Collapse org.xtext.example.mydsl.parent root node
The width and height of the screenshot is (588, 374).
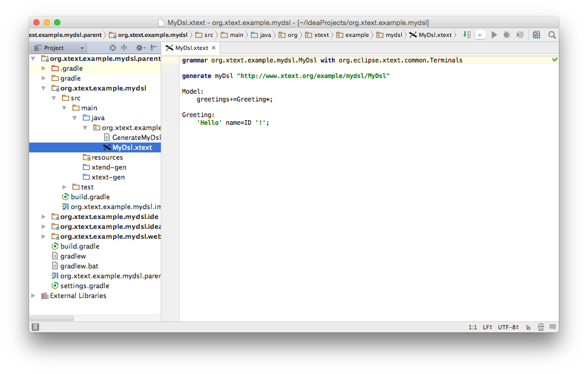click(x=33, y=58)
